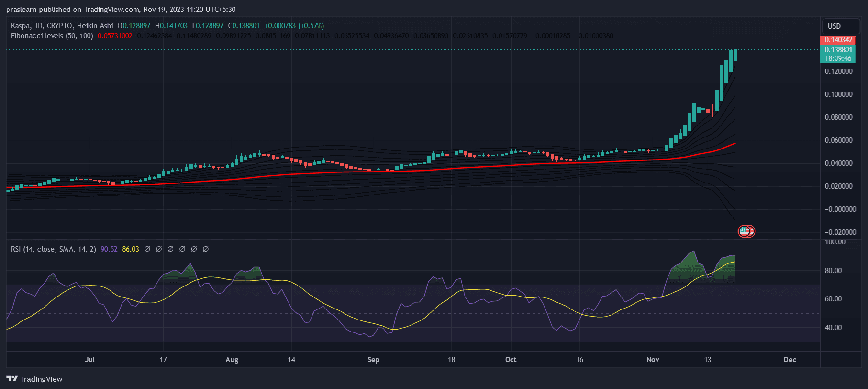Image resolution: width=868 pixels, height=389 pixels.
Task: Select the RSI indicator legend title
Action: pyautogui.click(x=53, y=249)
